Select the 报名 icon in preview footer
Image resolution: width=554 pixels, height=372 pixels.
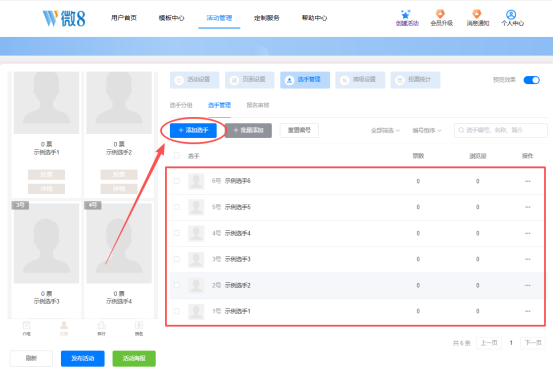point(139,325)
